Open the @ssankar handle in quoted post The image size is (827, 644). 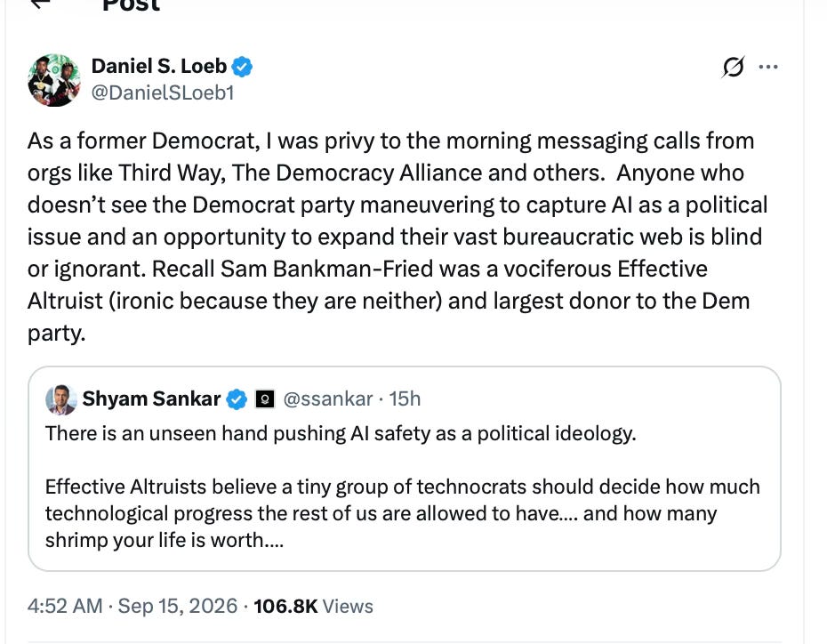(328, 399)
